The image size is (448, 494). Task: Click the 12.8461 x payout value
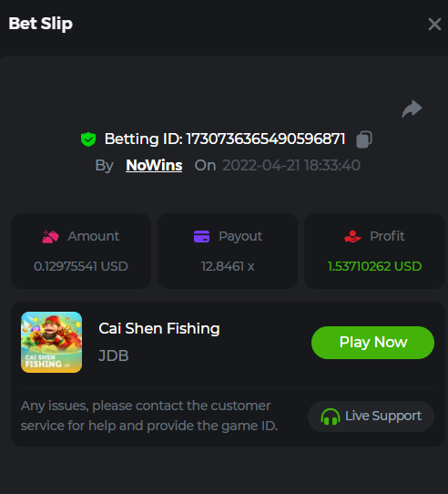(x=228, y=266)
